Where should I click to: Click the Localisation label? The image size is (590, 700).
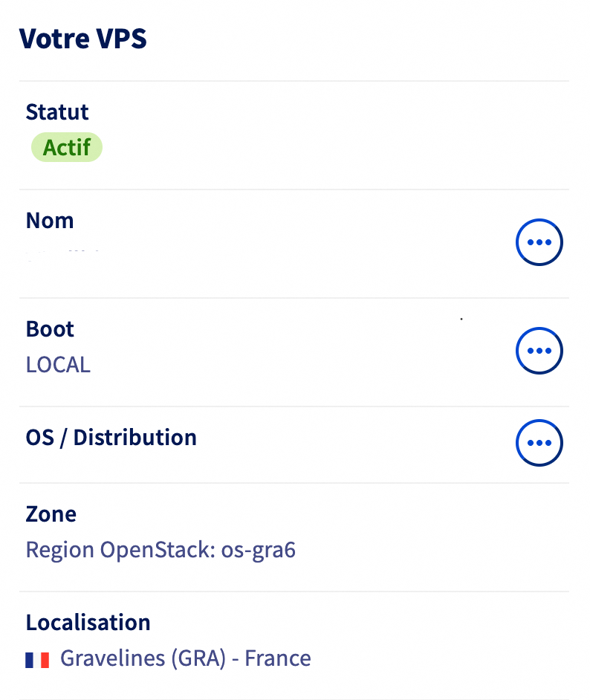88,622
